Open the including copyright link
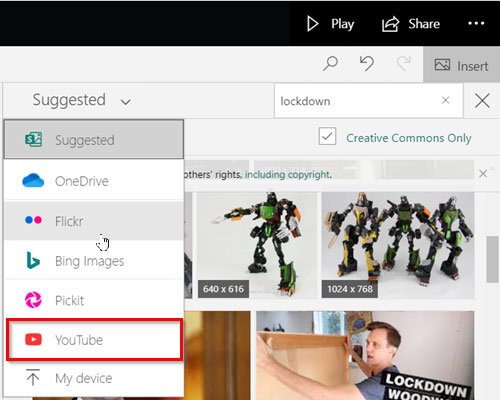The height and width of the screenshot is (400, 500). click(288, 174)
